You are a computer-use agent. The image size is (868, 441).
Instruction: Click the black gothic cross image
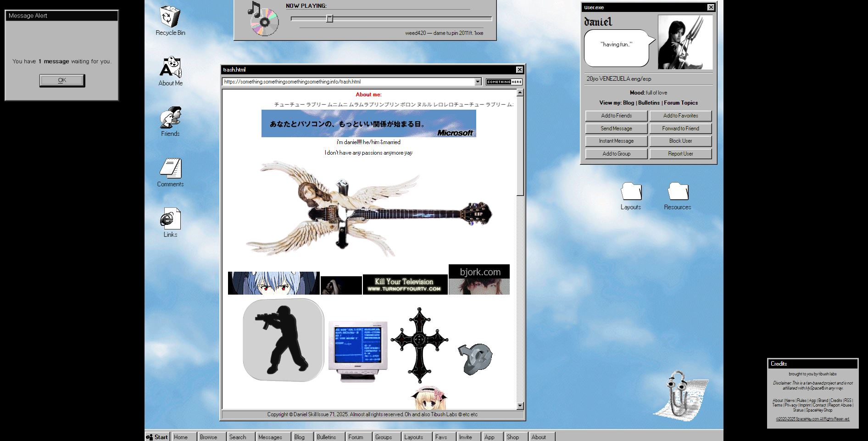pos(419,345)
